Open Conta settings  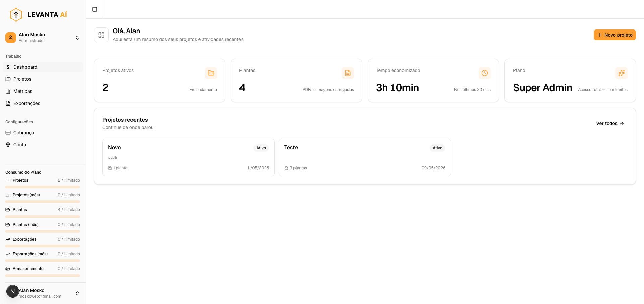(x=43, y=145)
